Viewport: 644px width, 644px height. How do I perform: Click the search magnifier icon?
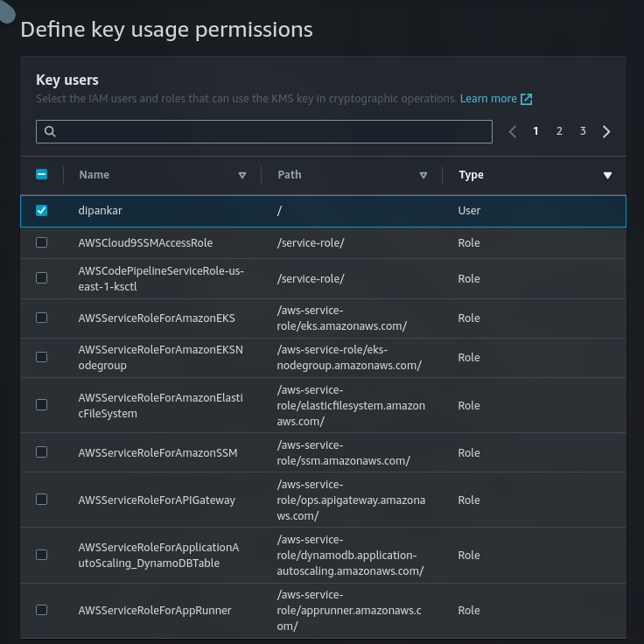[50, 131]
